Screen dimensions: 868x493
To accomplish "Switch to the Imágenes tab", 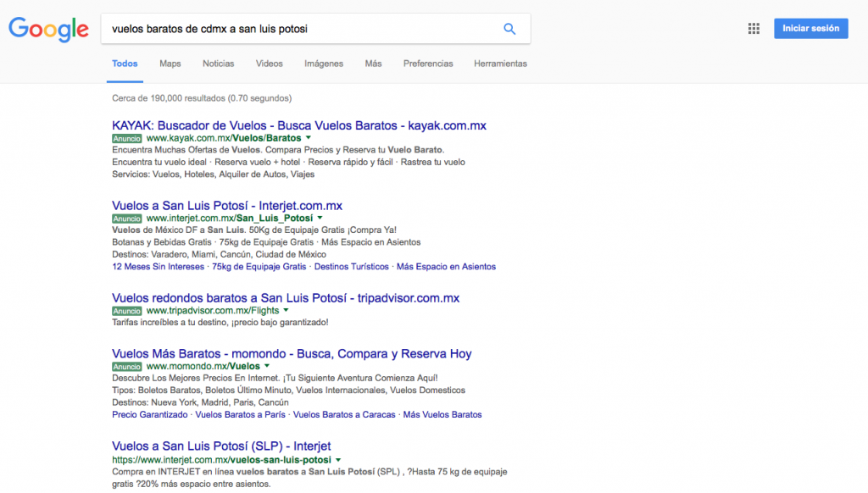I will (x=323, y=64).
